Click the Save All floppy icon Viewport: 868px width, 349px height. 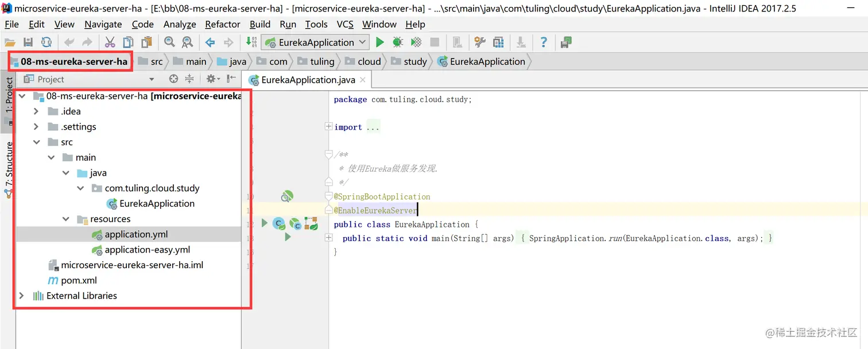[28, 42]
